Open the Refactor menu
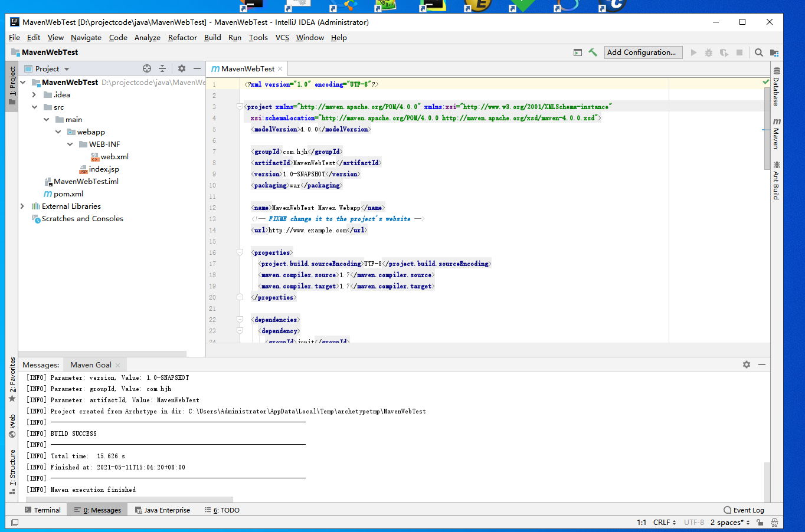The image size is (805, 532). (182, 38)
